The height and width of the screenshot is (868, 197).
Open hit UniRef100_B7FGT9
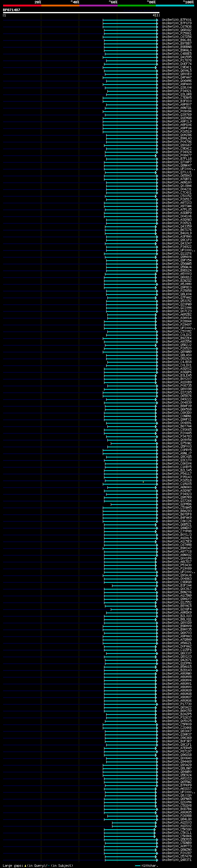(177, 23)
